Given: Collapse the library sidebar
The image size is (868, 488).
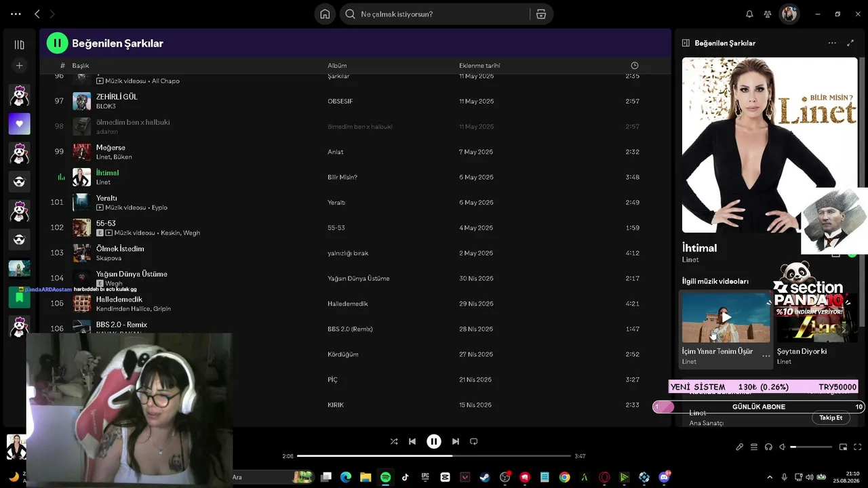Looking at the screenshot, I should (19, 45).
